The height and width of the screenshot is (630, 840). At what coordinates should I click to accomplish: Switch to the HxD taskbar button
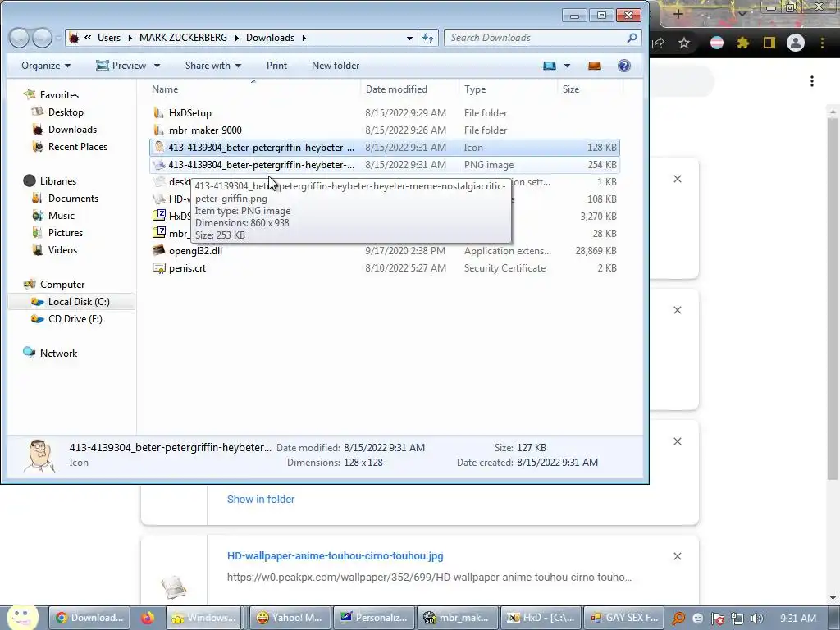[x=540, y=618]
